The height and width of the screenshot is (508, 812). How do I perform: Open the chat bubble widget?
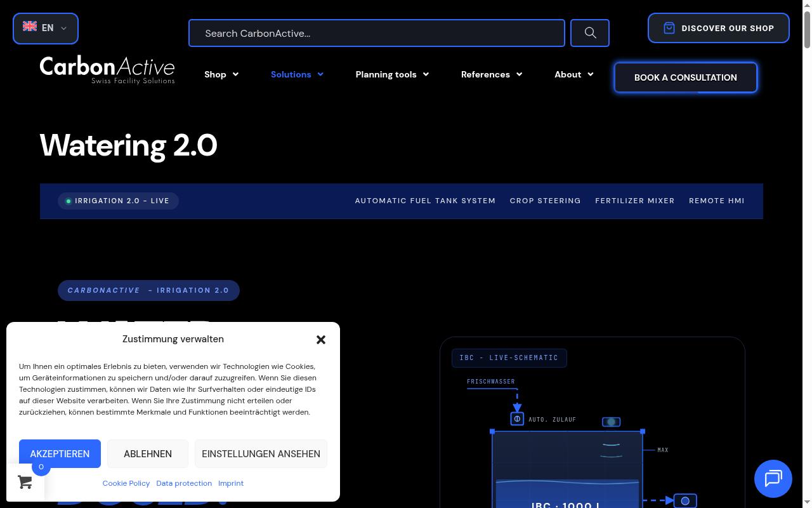click(773, 478)
